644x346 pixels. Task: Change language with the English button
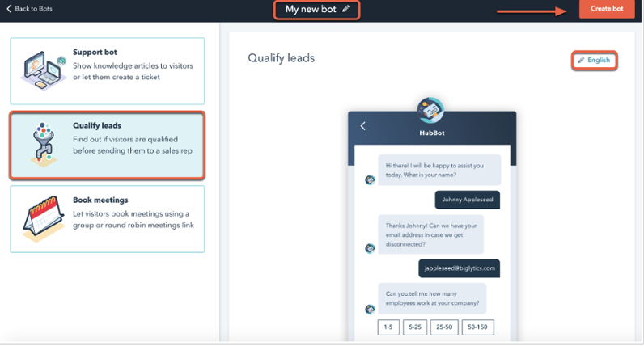(x=595, y=61)
